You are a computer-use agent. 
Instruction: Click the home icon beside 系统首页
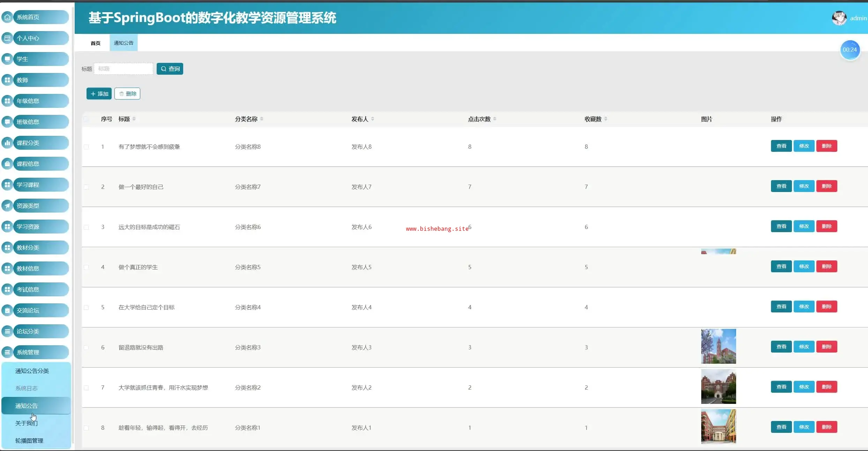coord(7,17)
